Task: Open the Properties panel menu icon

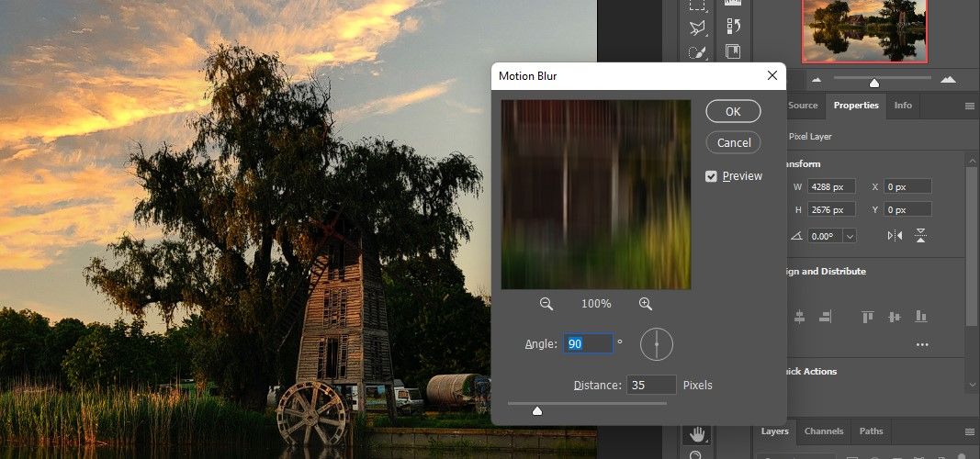Action: [969, 106]
